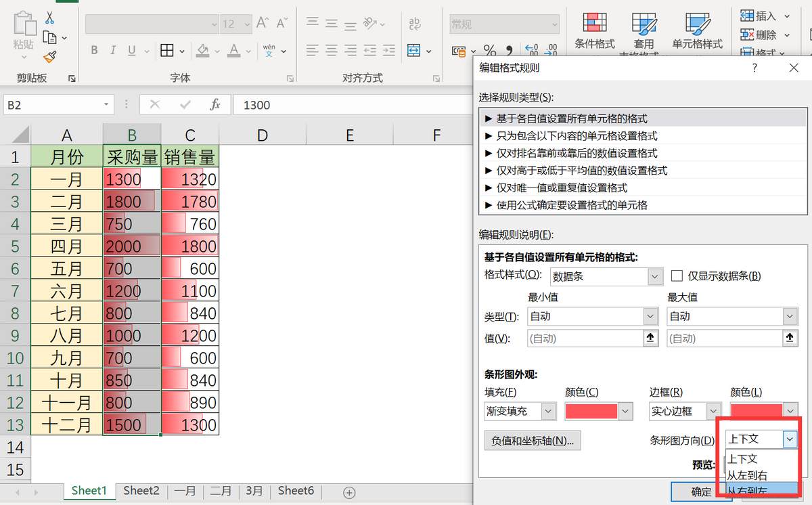The height and width of the screenshot is (505, 812).
Task: Toggle Underline formatting
Action: coord(131,51)
